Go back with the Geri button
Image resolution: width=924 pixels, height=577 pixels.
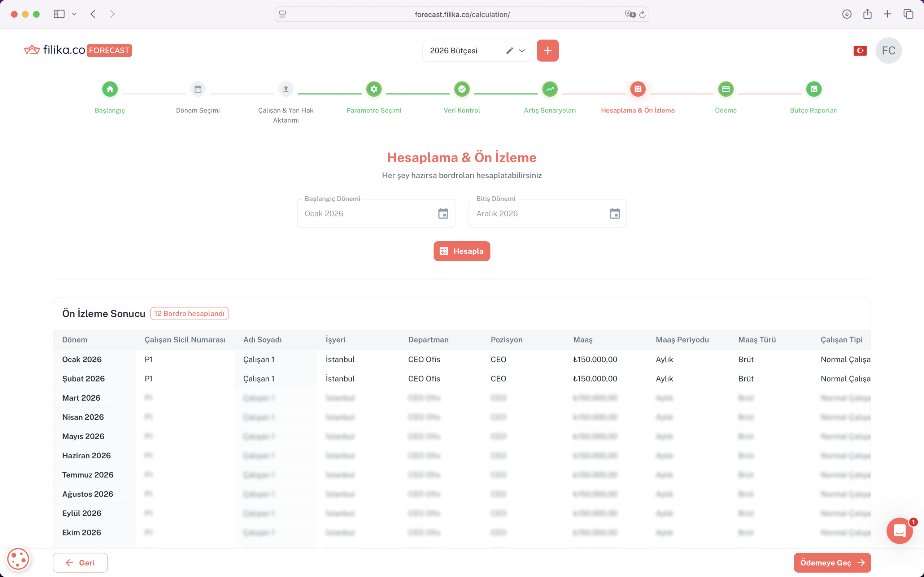[x=80, y=563]
